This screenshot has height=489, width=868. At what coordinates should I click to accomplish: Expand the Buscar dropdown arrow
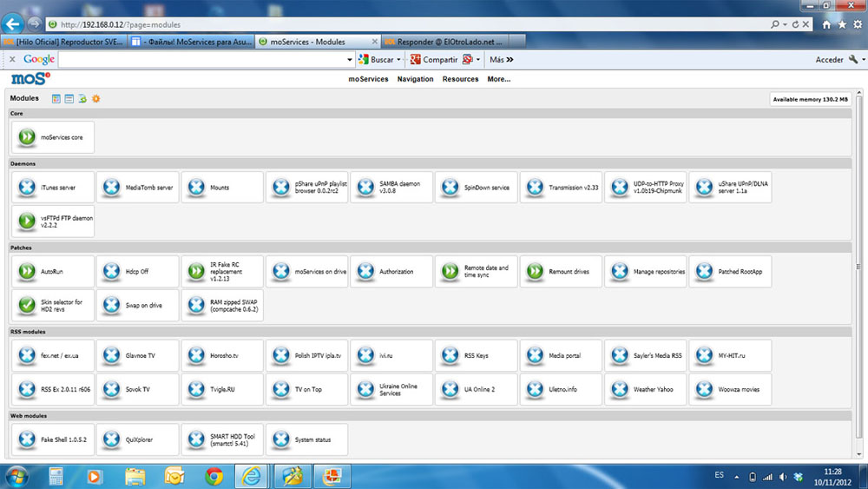tap(399, 60)
